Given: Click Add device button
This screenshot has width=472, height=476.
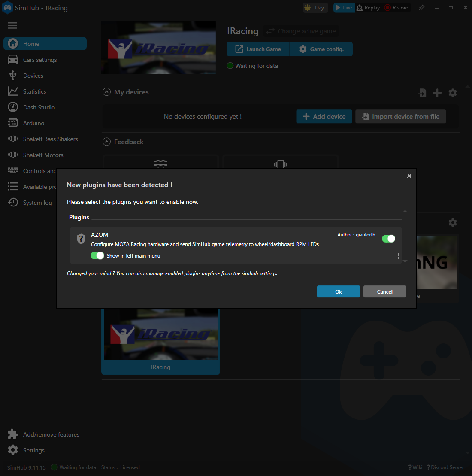Looking at the screenshot, I should click(324, 117).
